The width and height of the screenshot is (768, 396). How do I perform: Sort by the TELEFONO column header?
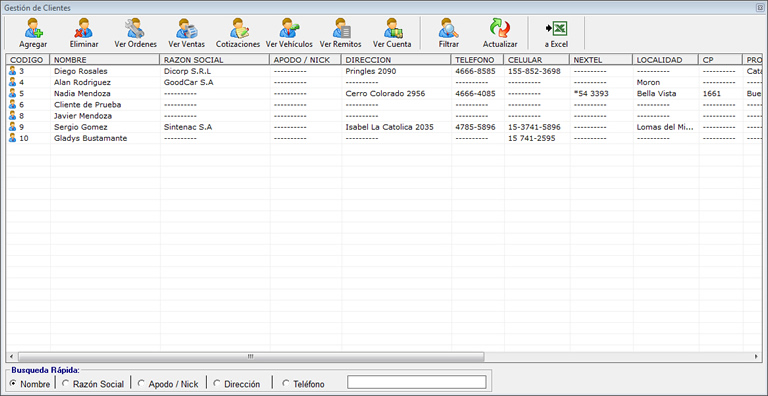pyautogui.click(x=478, y=60)
